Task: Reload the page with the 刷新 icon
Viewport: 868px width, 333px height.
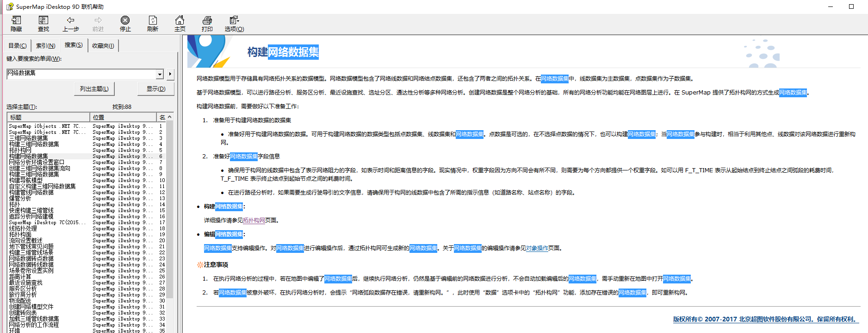Action: pos(153,24)
